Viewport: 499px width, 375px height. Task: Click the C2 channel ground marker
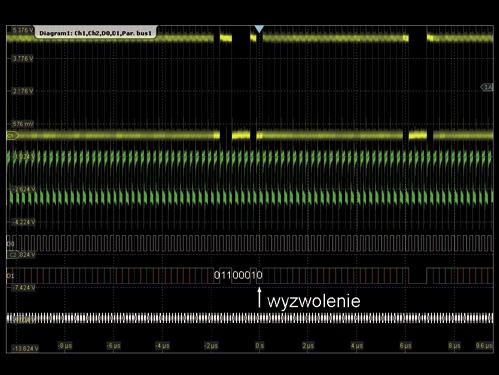point(13,255)
